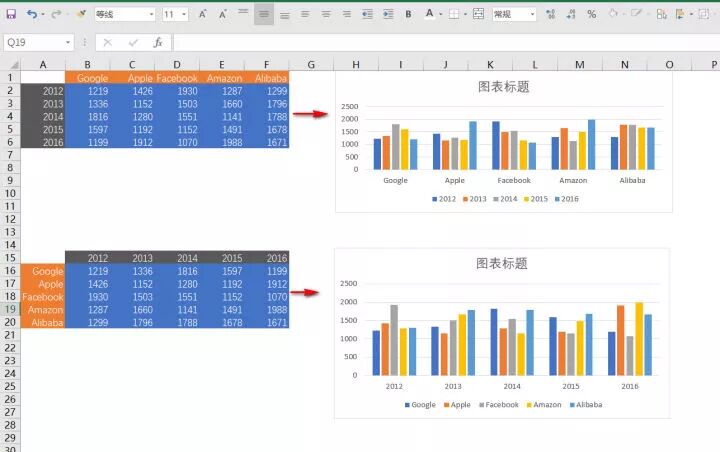Select column A header
Viewport: 720px width, 452px height.
coord(43,65)
